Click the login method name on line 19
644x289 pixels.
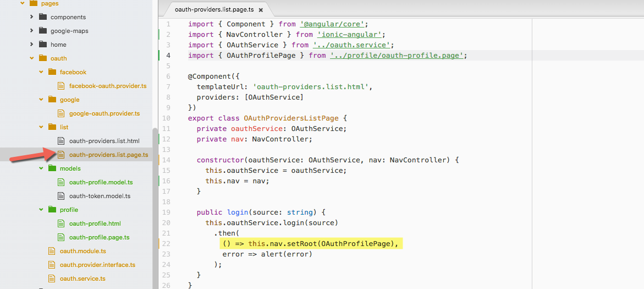pos(238,212)
